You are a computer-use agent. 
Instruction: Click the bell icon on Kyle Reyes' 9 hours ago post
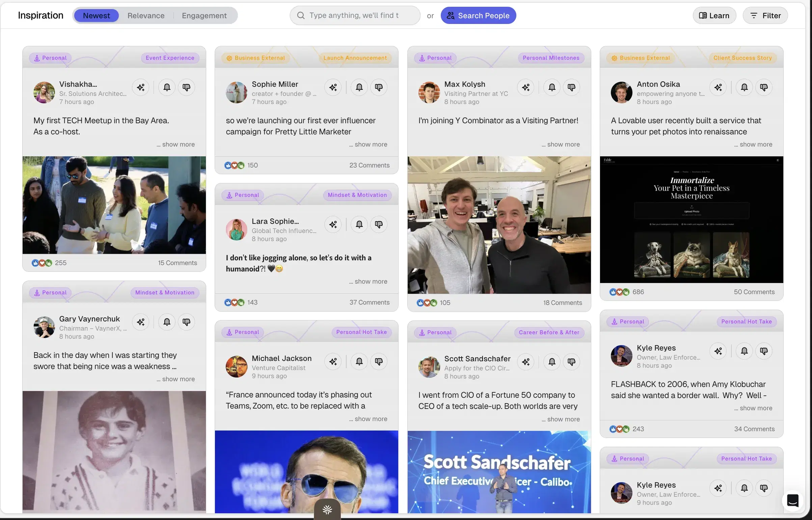[744, 488]
